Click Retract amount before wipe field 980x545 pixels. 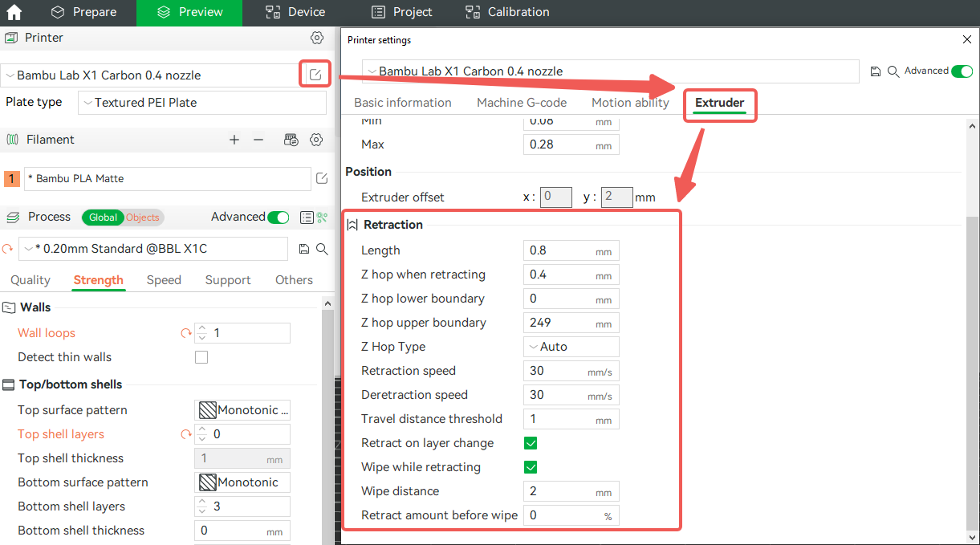point(571,515)
